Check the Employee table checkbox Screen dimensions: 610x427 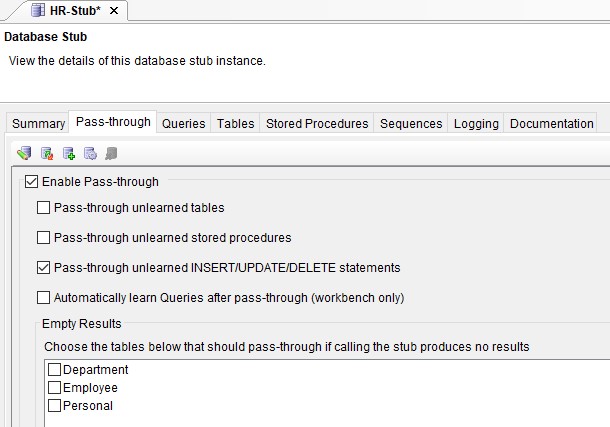point(54,388)
